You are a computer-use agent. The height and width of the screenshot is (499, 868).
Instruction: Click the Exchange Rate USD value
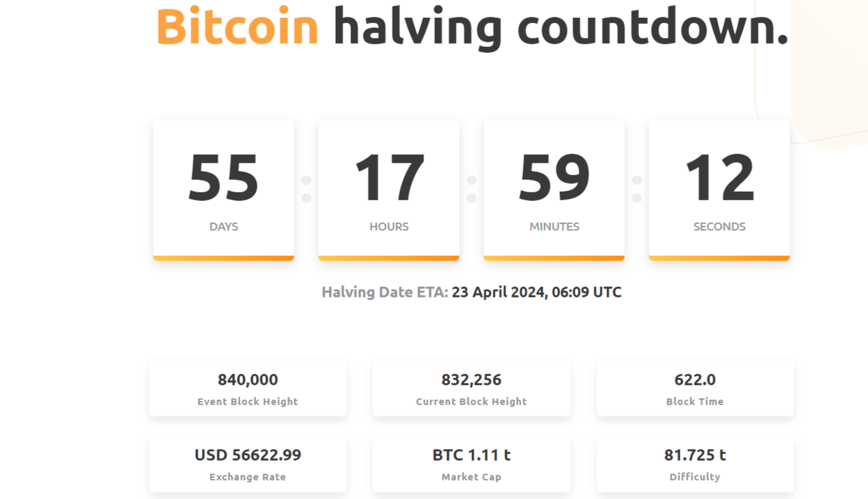click(x=248, y=455)
